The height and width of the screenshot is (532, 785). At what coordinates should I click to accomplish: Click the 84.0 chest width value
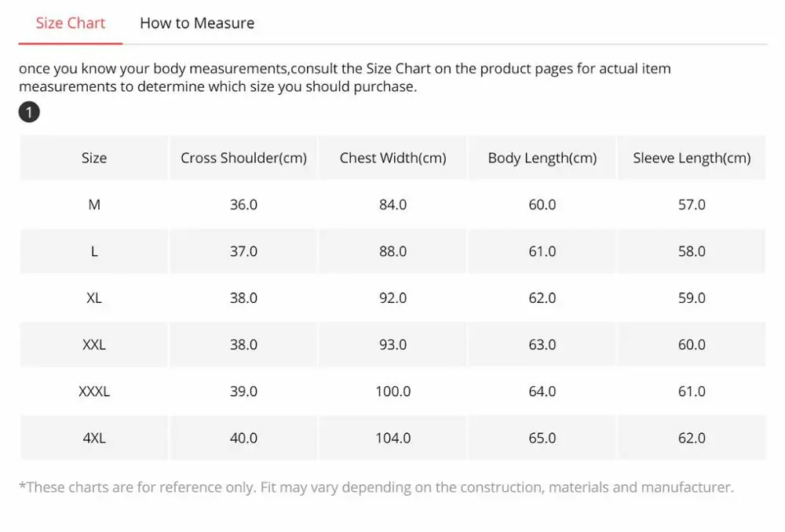click(x=392, y=205)
